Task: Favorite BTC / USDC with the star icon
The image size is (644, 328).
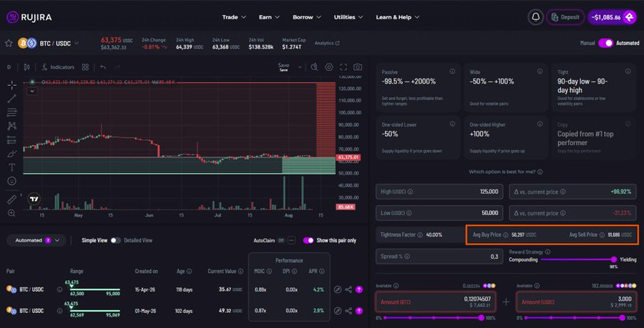Action: click(x=9, y=43)
